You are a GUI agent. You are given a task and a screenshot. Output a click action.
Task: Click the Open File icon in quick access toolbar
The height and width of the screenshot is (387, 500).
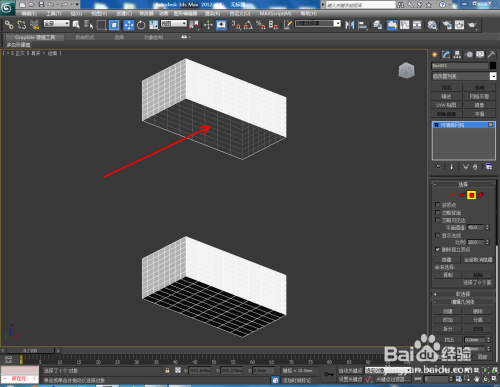click(x=32, y=5)
